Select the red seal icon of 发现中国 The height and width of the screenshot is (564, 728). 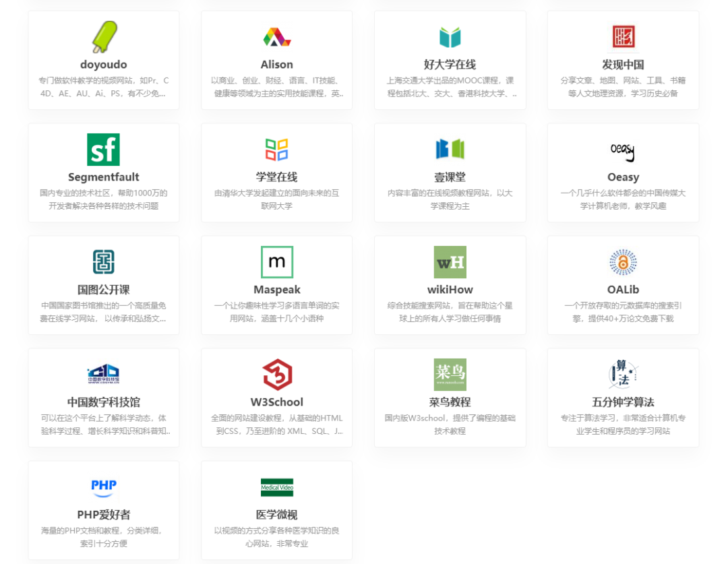click(x=623, y=37)
